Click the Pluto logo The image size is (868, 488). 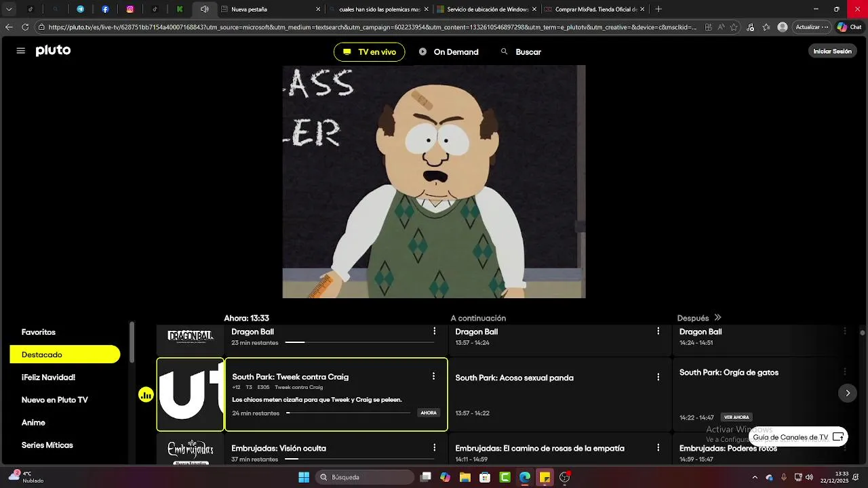click(x=53, y=51)
